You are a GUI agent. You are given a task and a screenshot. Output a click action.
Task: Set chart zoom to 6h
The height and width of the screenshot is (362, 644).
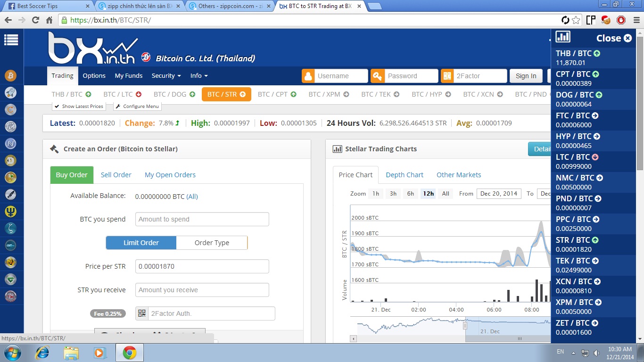pos(411,194)
